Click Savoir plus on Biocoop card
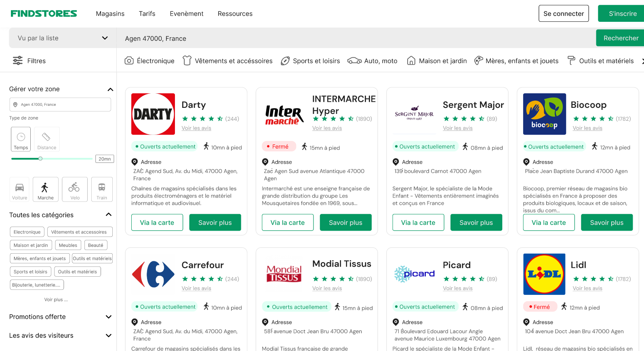The height and width of the screenshot is (351, 644). tap(607, 223)
